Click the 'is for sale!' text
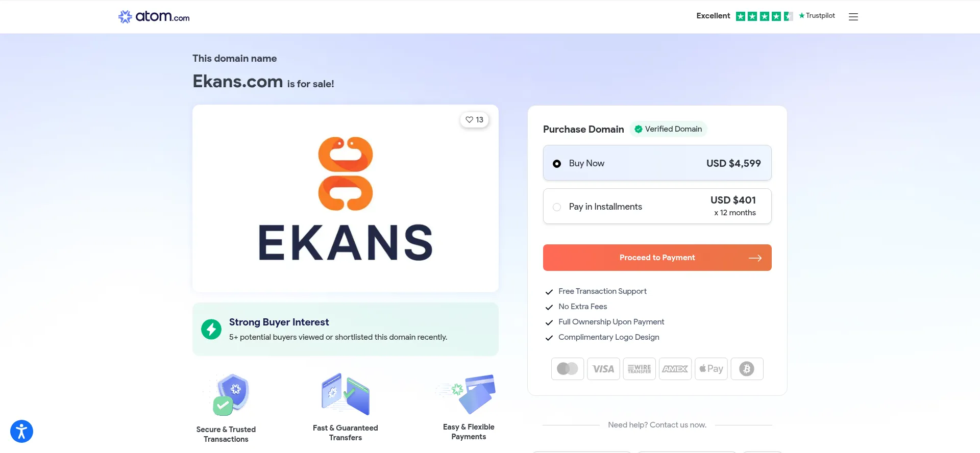 click(x=310, y=84)
